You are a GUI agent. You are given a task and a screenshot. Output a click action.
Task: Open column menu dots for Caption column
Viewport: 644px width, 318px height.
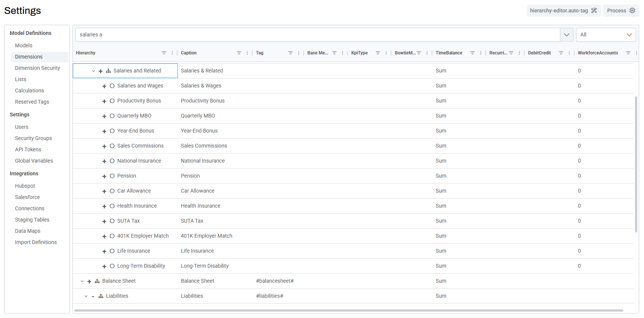point(247,53)
